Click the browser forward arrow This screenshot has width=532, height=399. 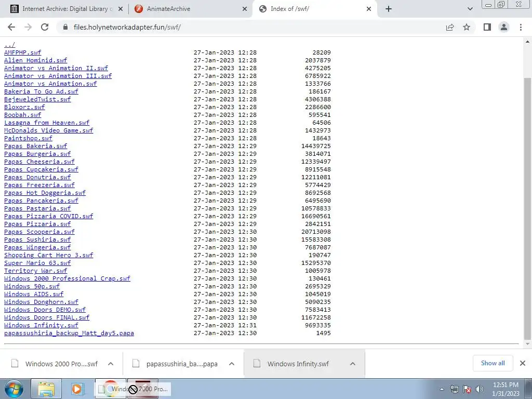[28, 27]
